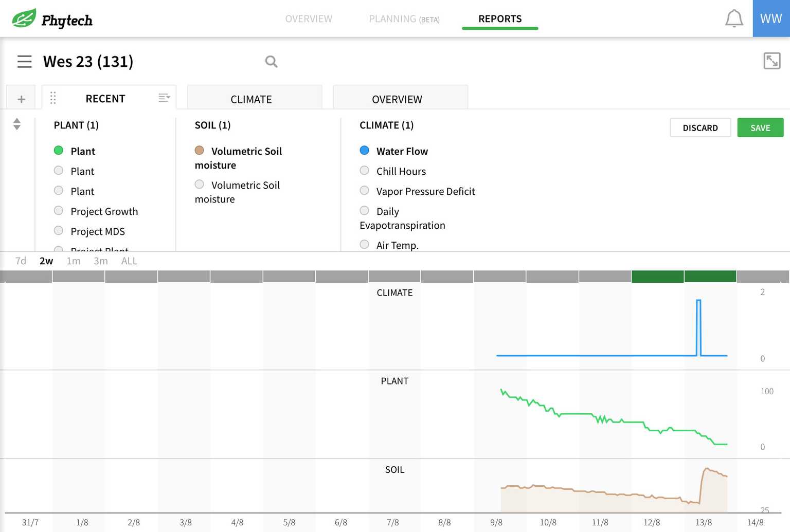
Task: Open the notifications bell
Action: [733, 19]
